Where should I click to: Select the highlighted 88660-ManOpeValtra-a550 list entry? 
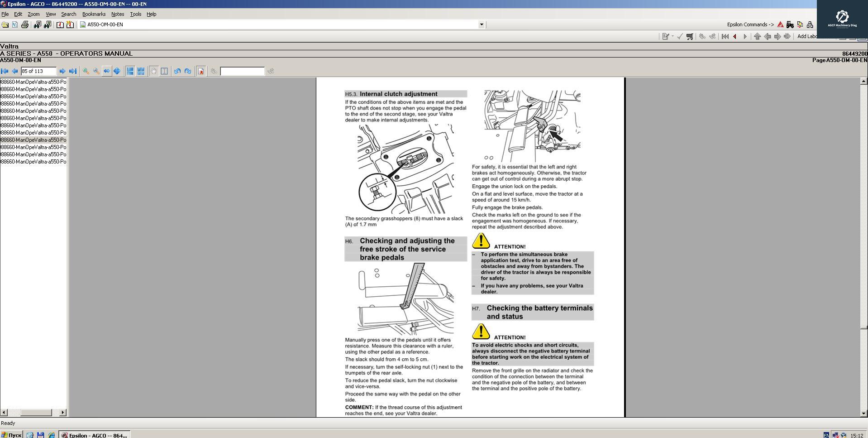(x=33, y=140)
